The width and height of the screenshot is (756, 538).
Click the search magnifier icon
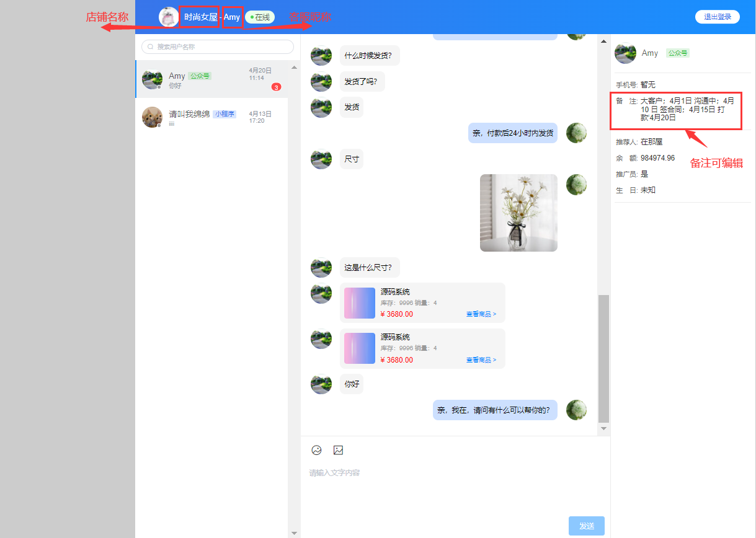(x=150, y=47)
